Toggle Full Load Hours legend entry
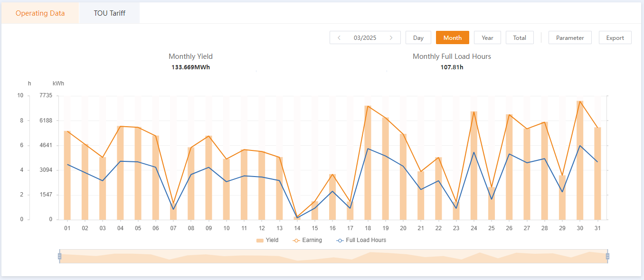 361,240
